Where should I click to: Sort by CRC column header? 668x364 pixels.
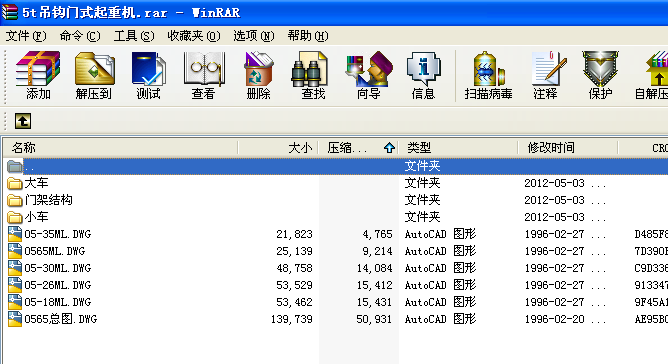tap(643, 148)
